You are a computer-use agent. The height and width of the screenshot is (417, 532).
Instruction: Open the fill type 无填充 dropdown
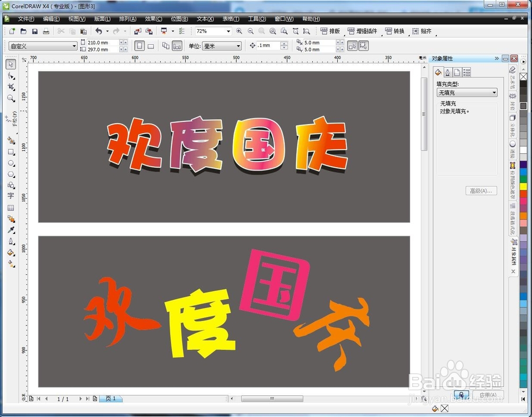pos(467,92)
